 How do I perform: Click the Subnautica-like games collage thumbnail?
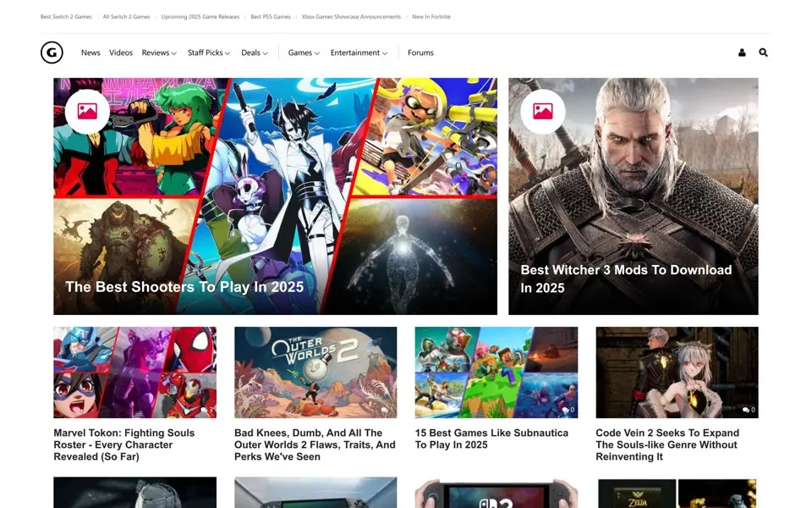click(497, 373)
